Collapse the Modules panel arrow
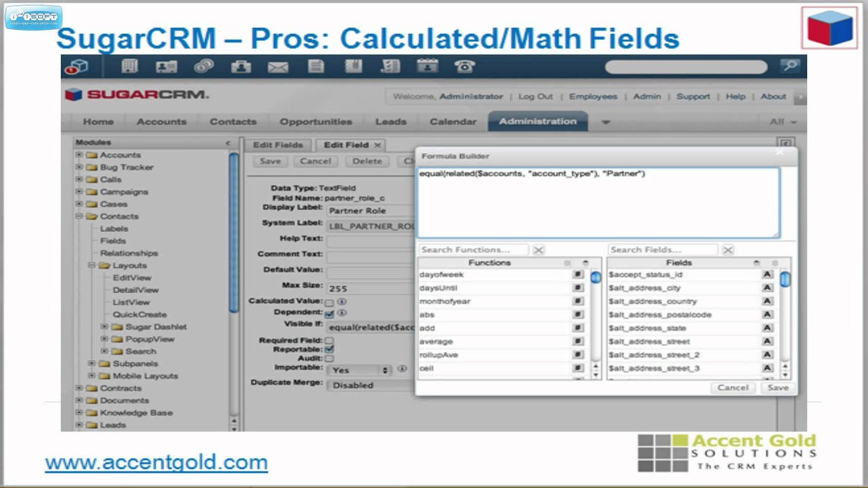Viewport: 868px width, 488px height. point(228,143)
